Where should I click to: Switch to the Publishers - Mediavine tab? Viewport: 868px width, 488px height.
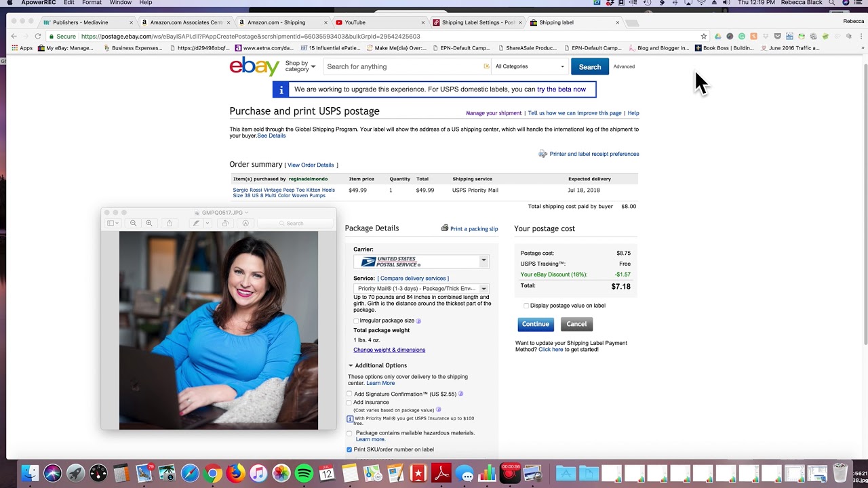pyautogui.click(x=88, y=22)
